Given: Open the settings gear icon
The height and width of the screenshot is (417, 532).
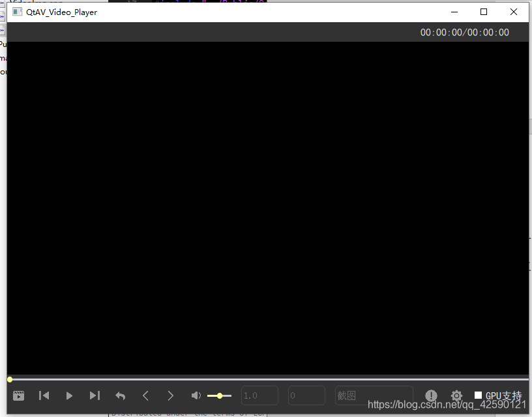Looking at the screenshot, I should tap(456, 395).
